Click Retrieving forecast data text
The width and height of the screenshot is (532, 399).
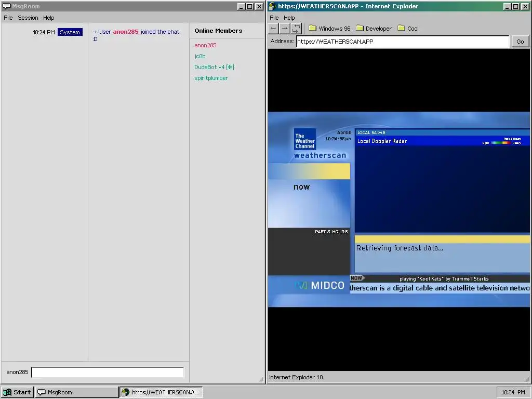click(x=400, y=248)
